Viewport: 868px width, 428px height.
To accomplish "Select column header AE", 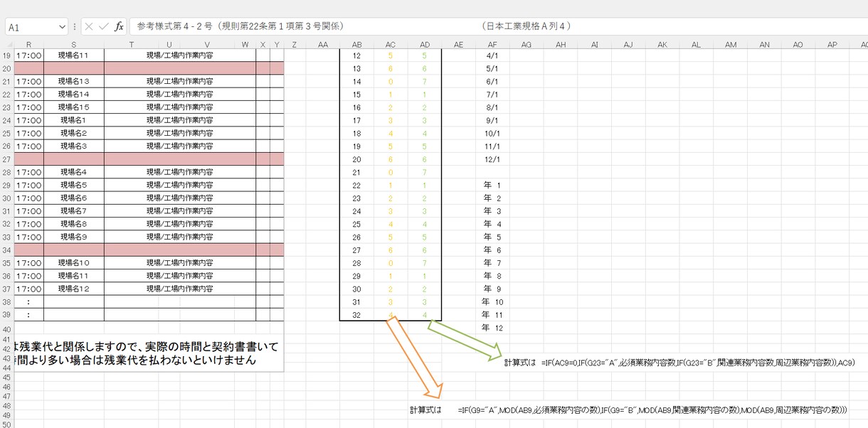I will click(x=459, y=44).
